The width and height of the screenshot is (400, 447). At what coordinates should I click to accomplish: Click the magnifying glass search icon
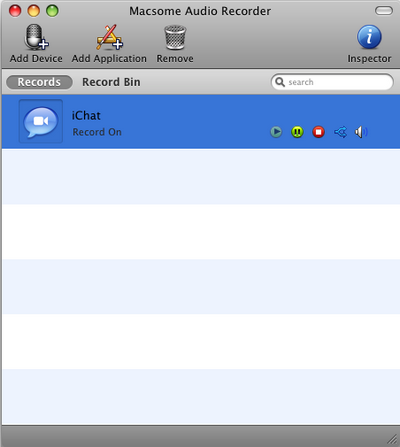(280, 82)
